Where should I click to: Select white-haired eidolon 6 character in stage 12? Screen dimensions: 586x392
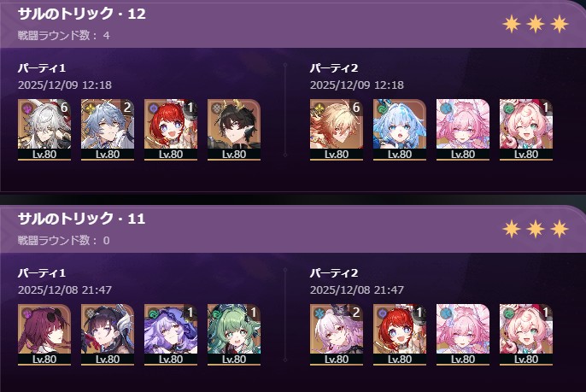coord(44,130)
